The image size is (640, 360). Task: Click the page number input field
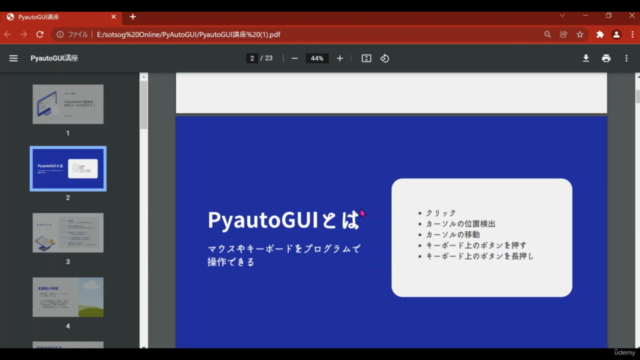point(252,58)
